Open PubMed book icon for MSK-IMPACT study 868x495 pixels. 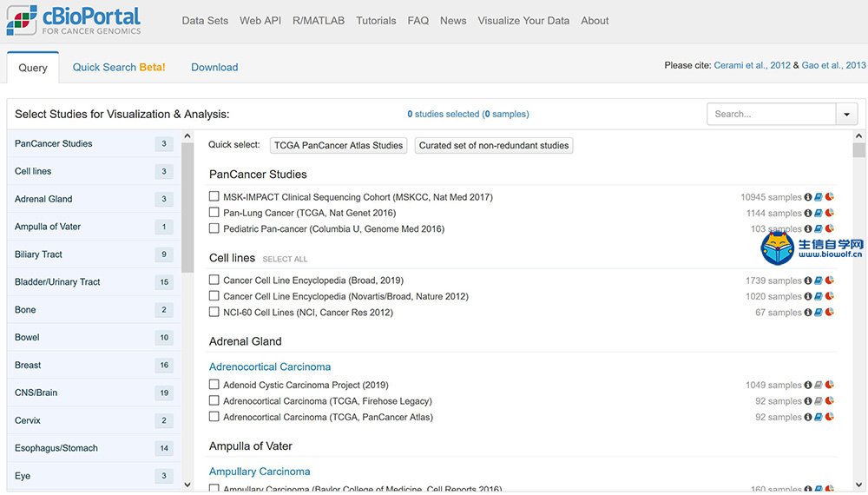coord(819,197)
